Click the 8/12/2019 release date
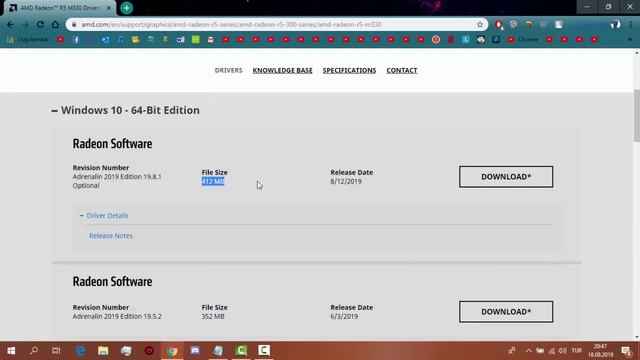 [346, 181]
